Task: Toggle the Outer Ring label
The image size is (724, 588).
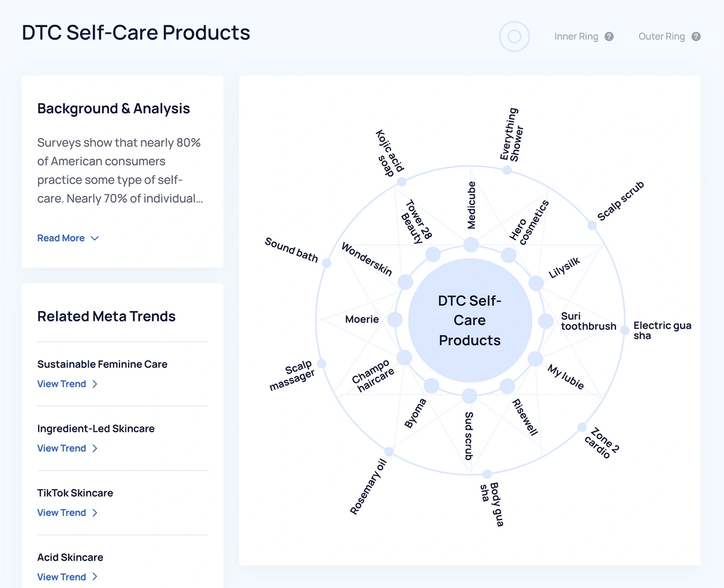Action: pyautogui.click(x=661, y=36)
